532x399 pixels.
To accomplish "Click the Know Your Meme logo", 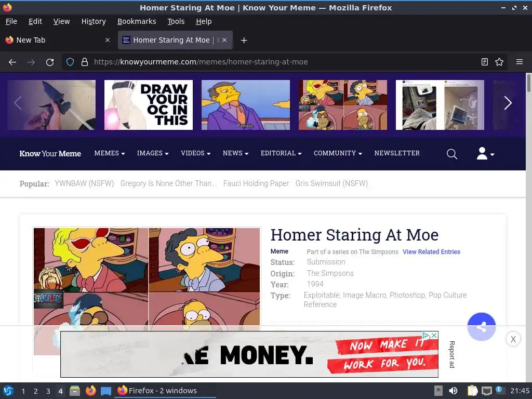I will coord(50,154).
